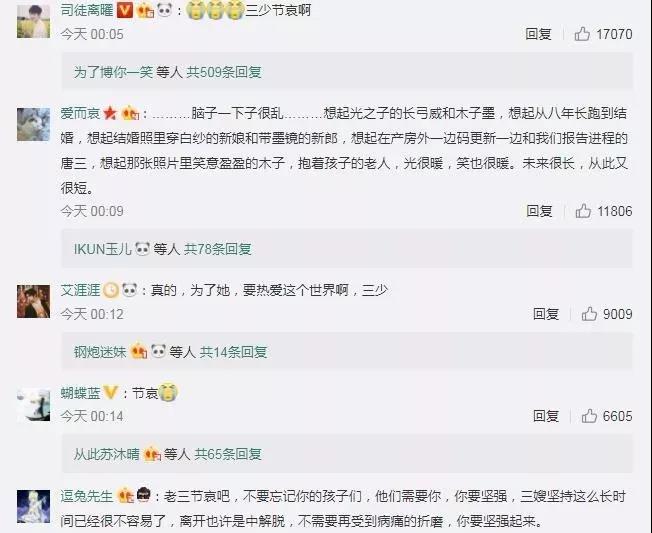Expand the 共509条回复 thread
This screenshot has width=652, height=533.
point(224,72)
